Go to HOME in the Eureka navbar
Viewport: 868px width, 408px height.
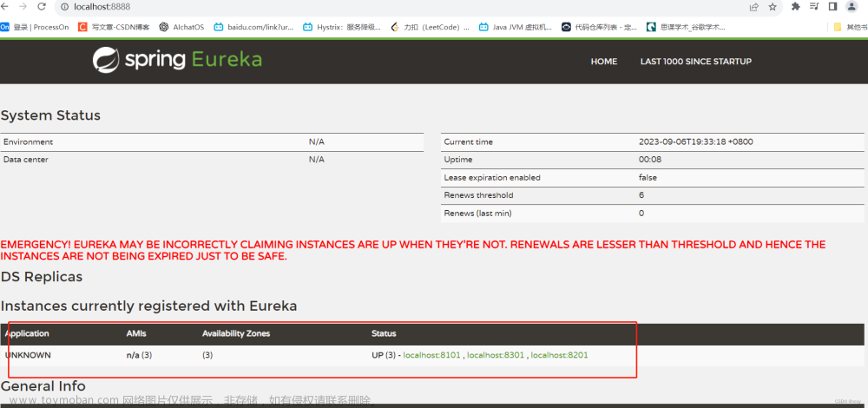(x=604, y=62)
